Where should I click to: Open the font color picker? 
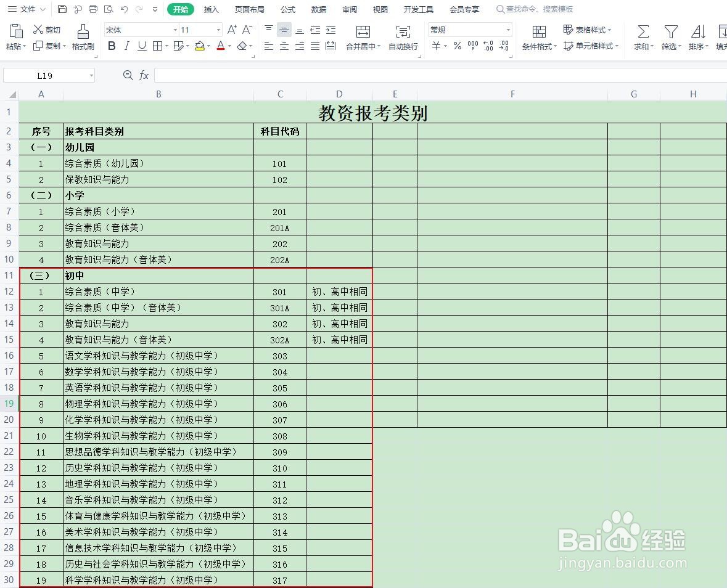coord(221,46)
